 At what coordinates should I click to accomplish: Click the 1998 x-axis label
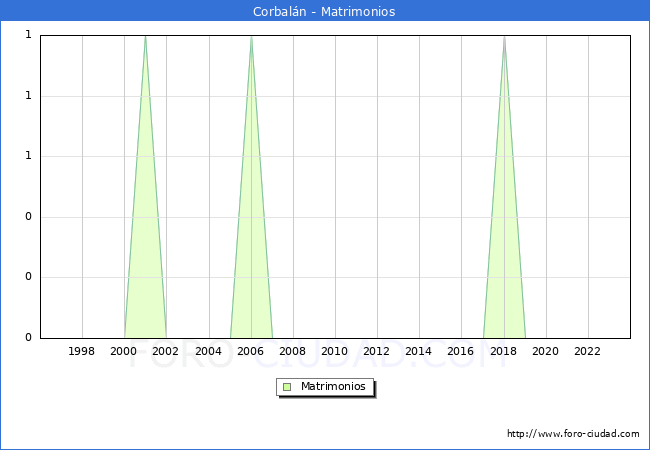[x=81, y=351]
